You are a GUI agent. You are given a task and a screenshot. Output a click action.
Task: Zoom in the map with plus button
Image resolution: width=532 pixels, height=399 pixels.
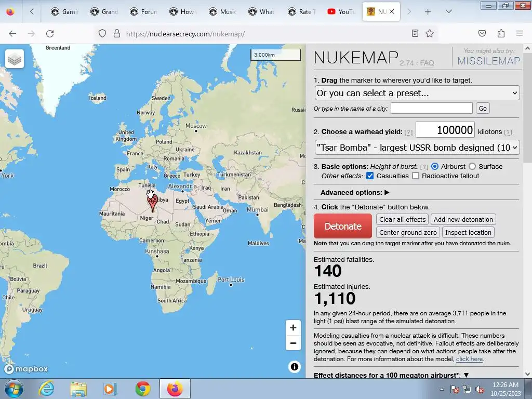(293, 328)
